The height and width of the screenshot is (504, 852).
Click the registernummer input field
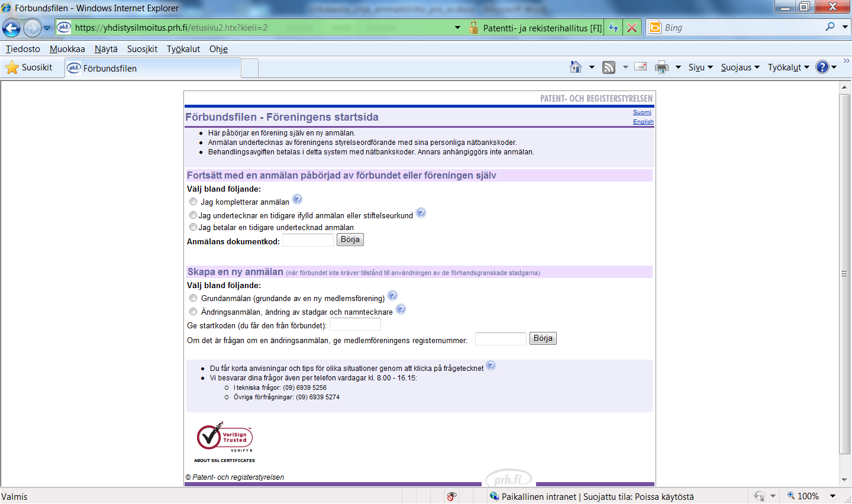pyautogui.click(x=501, y=339)
